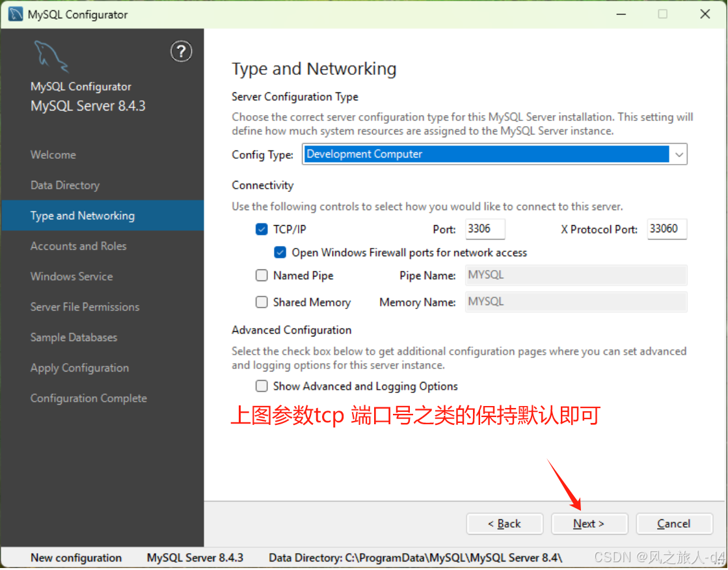Open the Data Directory step
This screenshot has height=570, width=728.
coord(65,186)
